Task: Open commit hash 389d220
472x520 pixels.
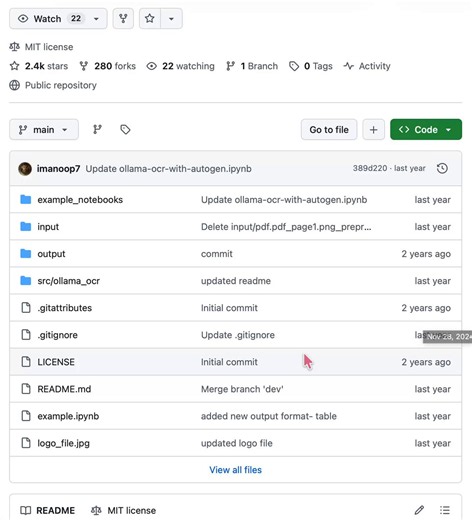Action: point(370,168)
